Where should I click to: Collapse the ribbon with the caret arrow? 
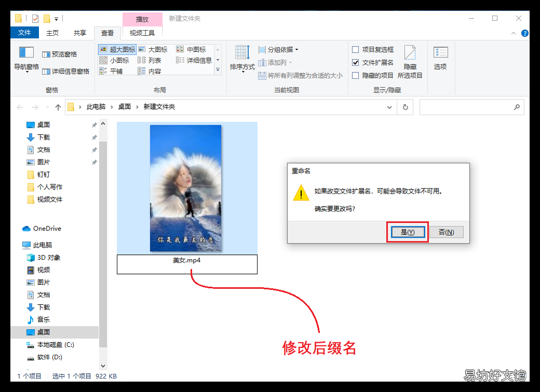coord(514,33)
